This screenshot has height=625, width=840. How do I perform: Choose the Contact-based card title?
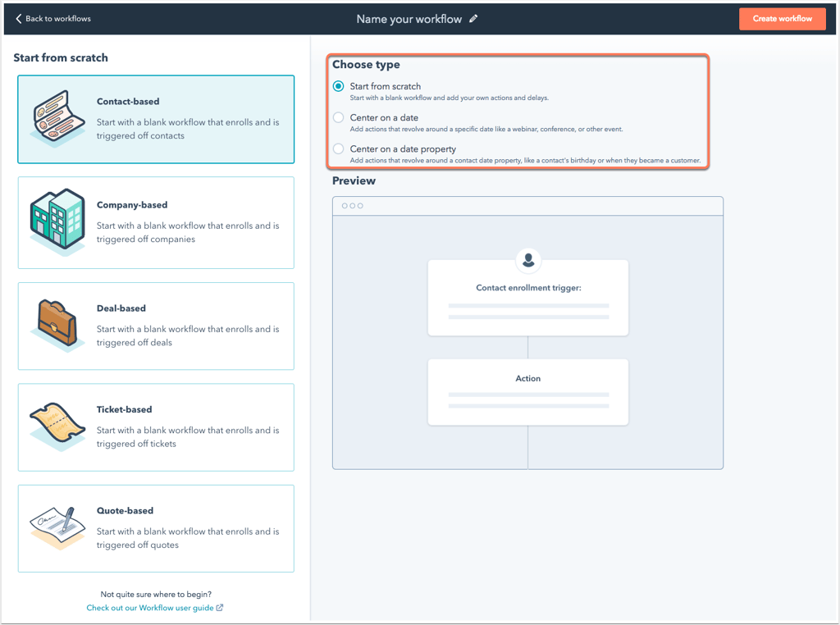[x=128, y=101]
